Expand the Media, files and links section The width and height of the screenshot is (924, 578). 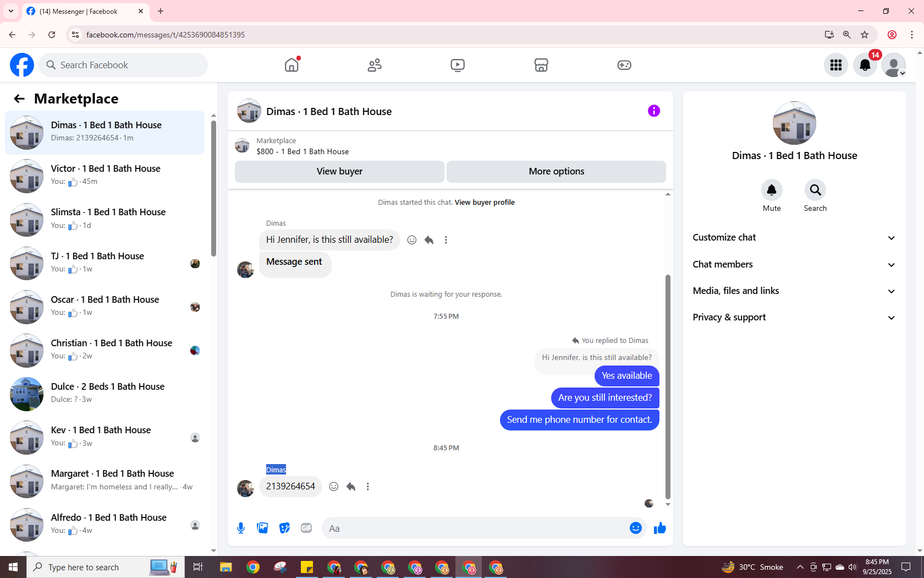794,291
